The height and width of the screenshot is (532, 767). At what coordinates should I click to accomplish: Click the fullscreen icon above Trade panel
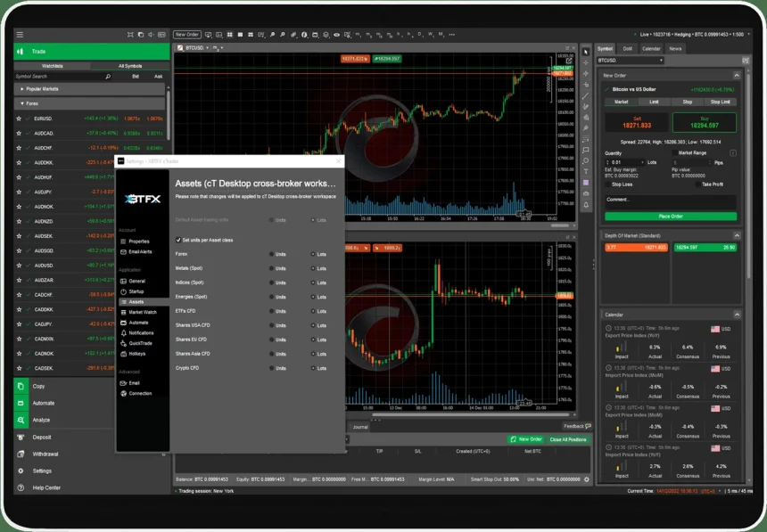130,35
